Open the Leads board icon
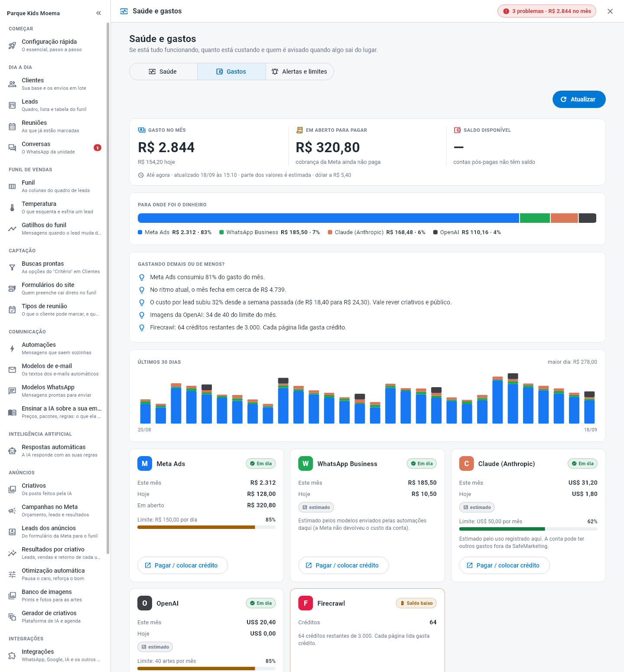This screenshot has width=624, height=672. pos(12,105)
